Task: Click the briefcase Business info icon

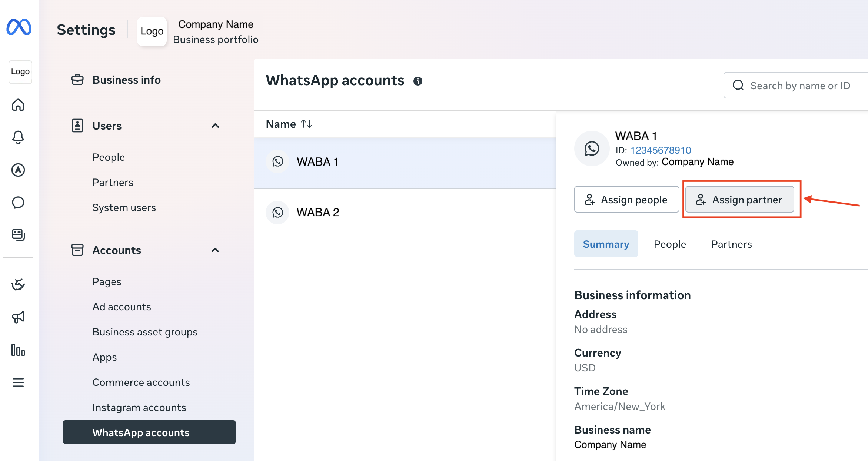Action: click(x=77, y=80)
